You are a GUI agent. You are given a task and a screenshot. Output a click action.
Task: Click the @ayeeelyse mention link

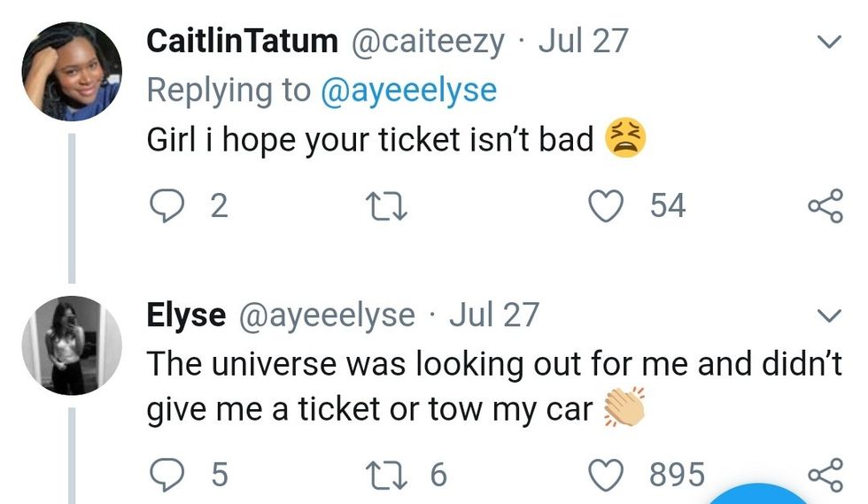(x=408, y=89)
